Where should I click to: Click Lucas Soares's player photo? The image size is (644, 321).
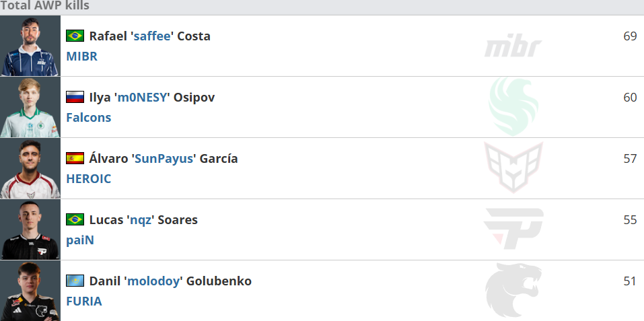tap(30, 229)
